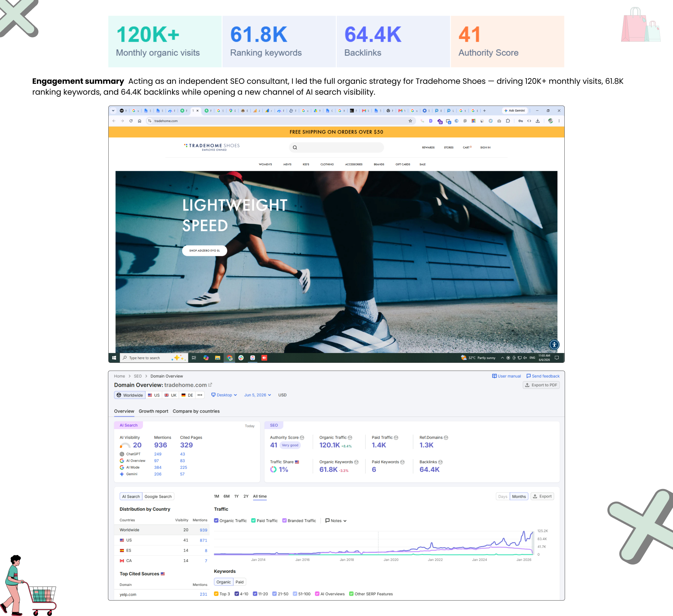The height and width of the screenshot is (616, 673).
Task: Toggle the Paid Traffic checkbox
Action: pyautogui.click(x=253, y=521)
